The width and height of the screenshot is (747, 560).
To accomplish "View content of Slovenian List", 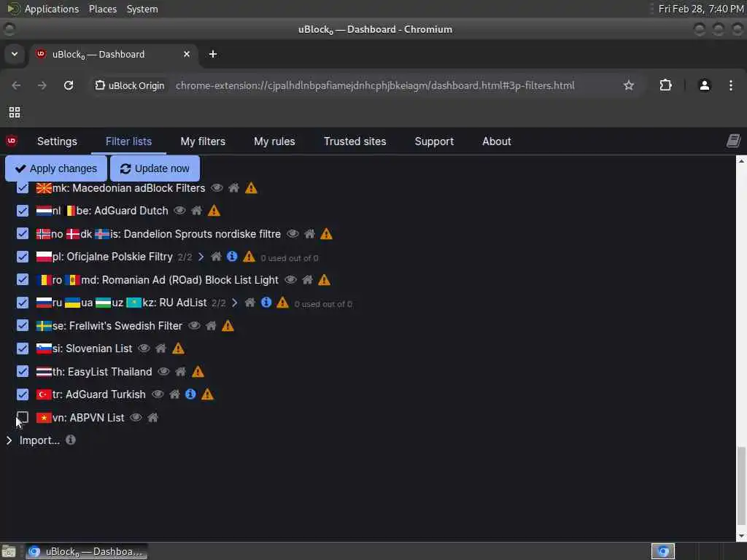I will pos(144,348).
